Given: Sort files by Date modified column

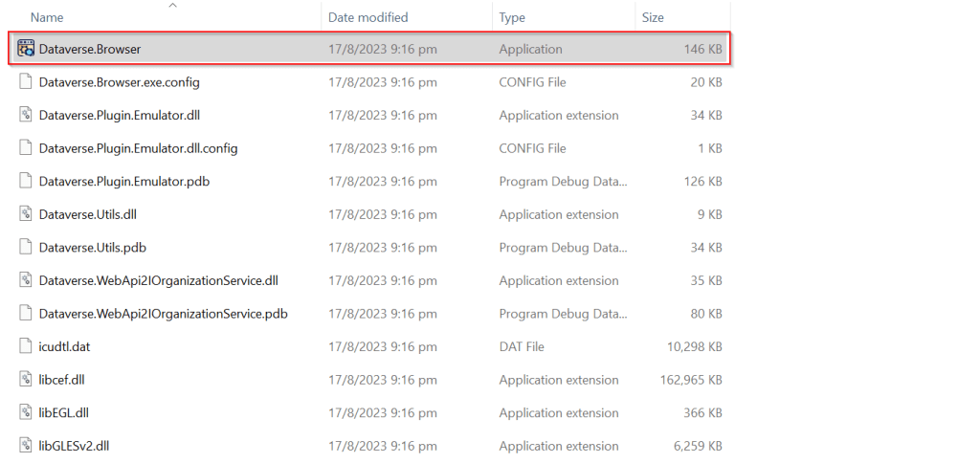Looking at the screenshot, I should click(367, 17).
